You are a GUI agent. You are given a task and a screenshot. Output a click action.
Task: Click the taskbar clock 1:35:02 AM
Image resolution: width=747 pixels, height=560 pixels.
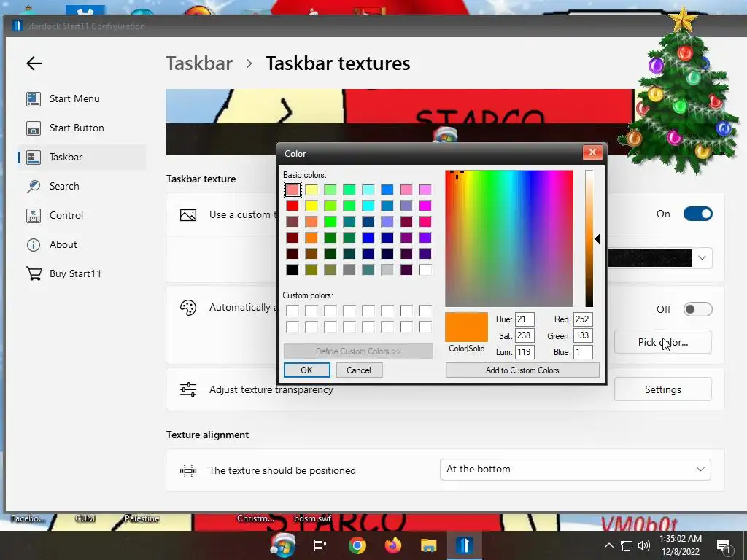[681, 539]
